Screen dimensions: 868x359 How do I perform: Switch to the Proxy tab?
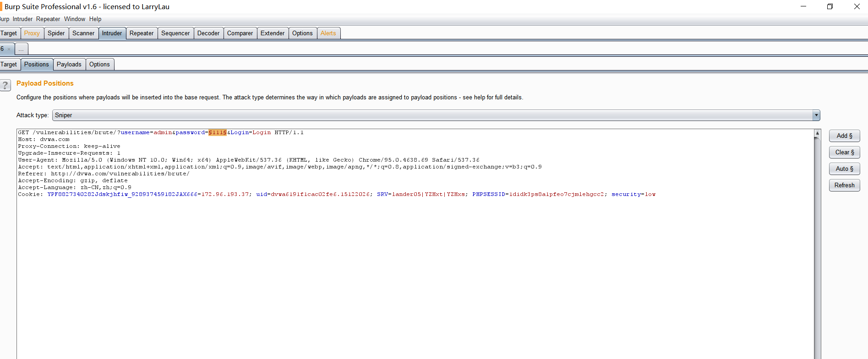tap(32, 33)
